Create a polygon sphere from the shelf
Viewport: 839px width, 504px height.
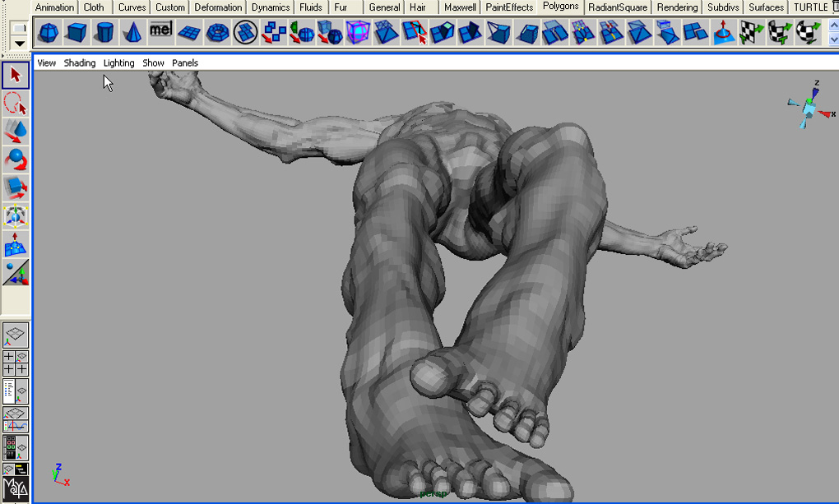(x=49, y=32)
